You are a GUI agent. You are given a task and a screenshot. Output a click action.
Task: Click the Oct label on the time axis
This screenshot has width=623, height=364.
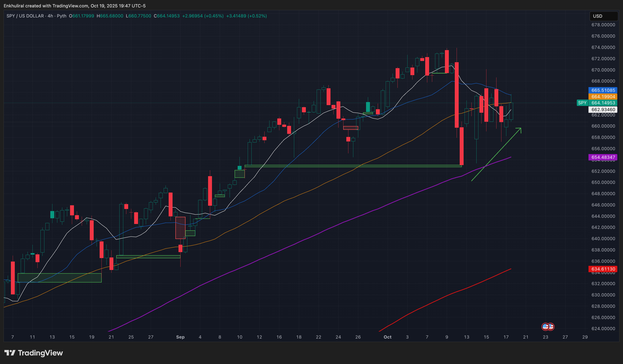point(387,337)
